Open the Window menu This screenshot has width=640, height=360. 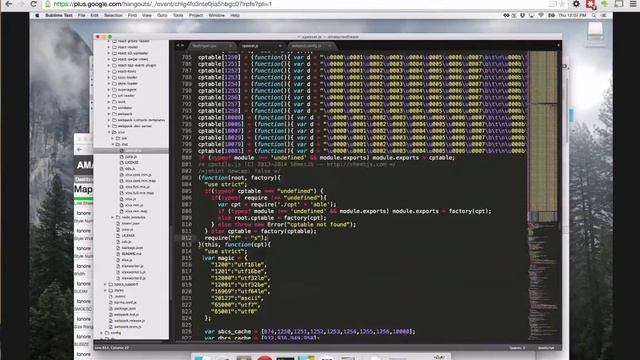(x=217, y=16)
